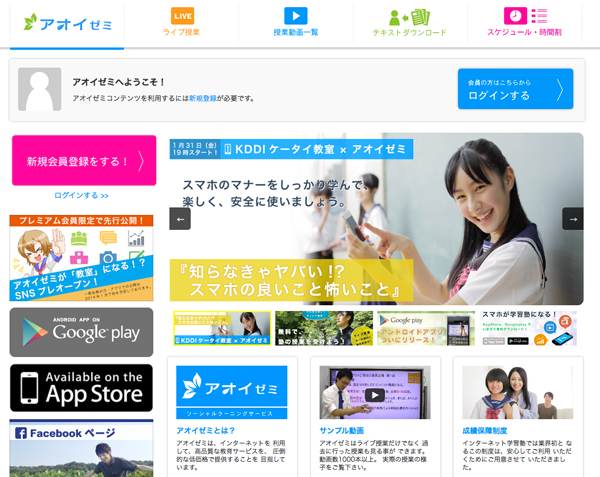Select the Google play Android release thumbnail
Viewport: 600px width, 477px height.
(x=425, y=328)
